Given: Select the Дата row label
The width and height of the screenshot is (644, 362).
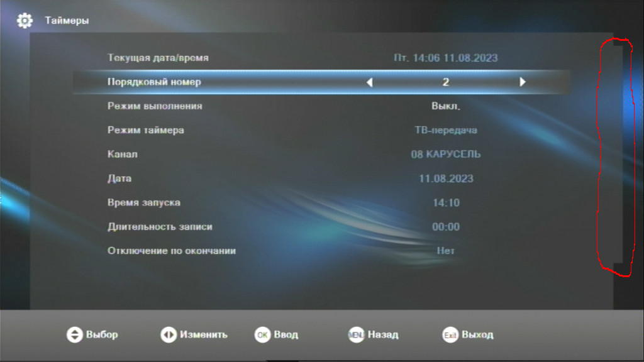Looking at the screenshot, I should click(119, 178).
